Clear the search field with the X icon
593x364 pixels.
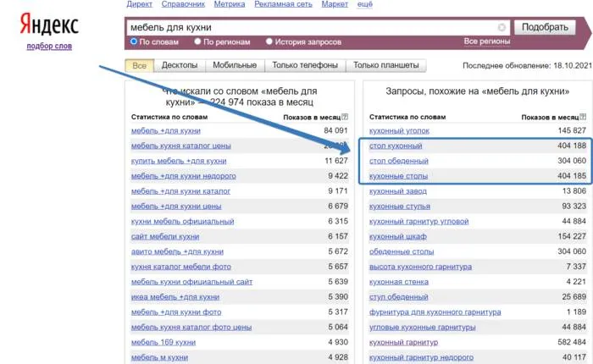[x=502, y=27]
